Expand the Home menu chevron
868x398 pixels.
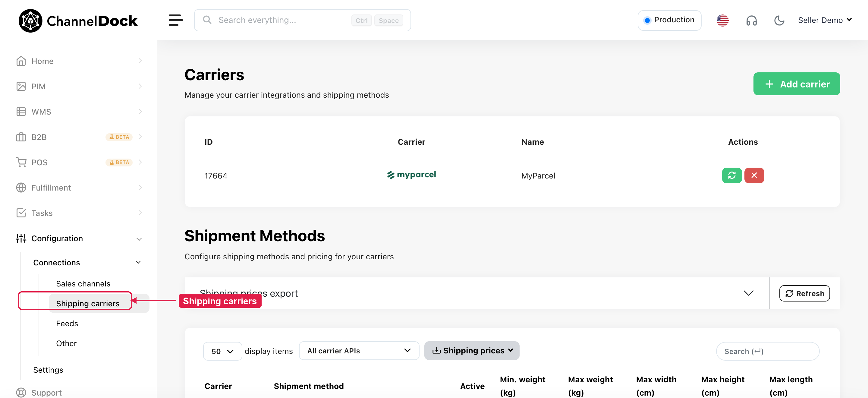(140, 61)
